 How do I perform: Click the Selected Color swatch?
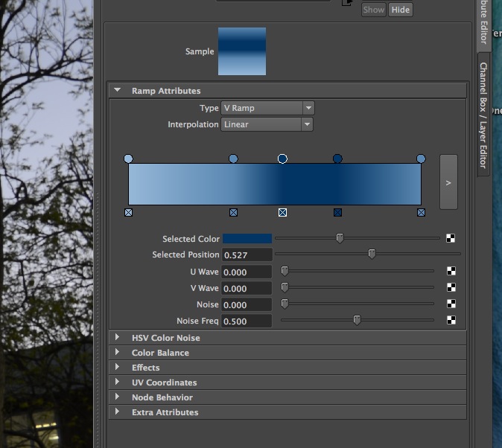coord(247,239)
